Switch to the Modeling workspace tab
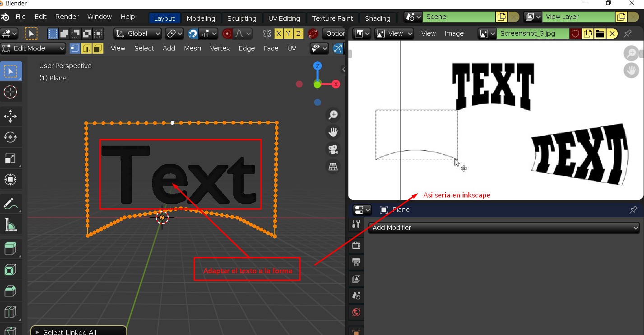This screenshot has height=335, width=644. click(201, 18)
